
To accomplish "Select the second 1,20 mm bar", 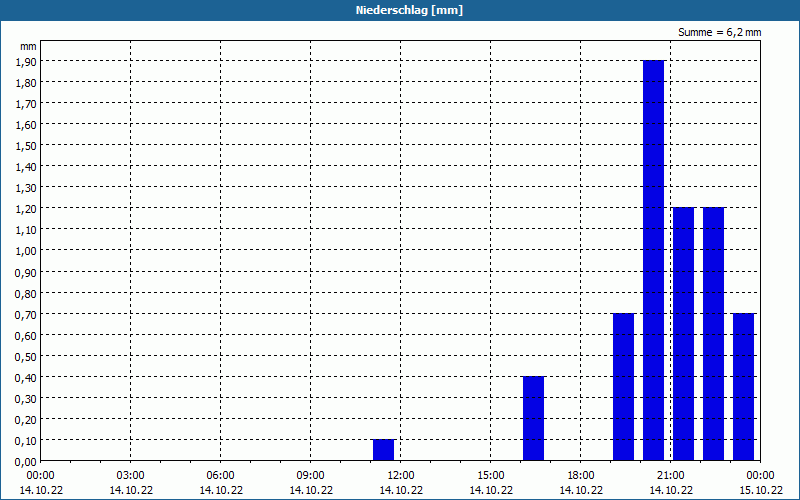I will click(713, 334).
